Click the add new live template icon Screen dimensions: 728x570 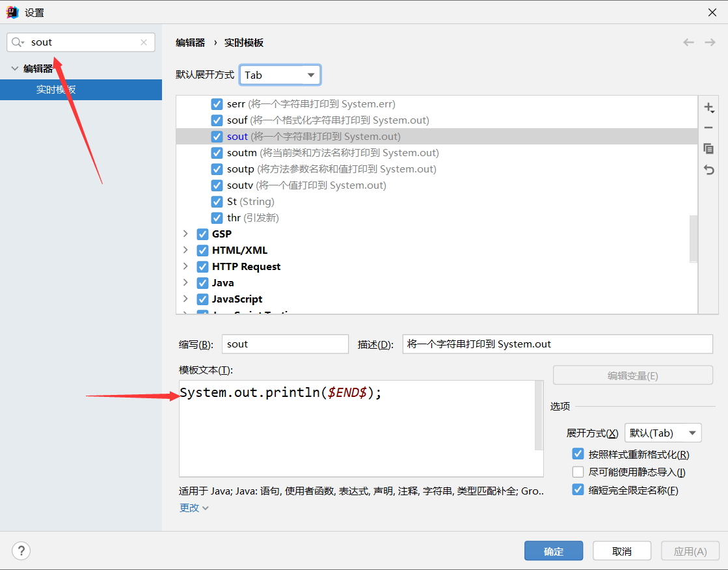(x=708, y=107)
